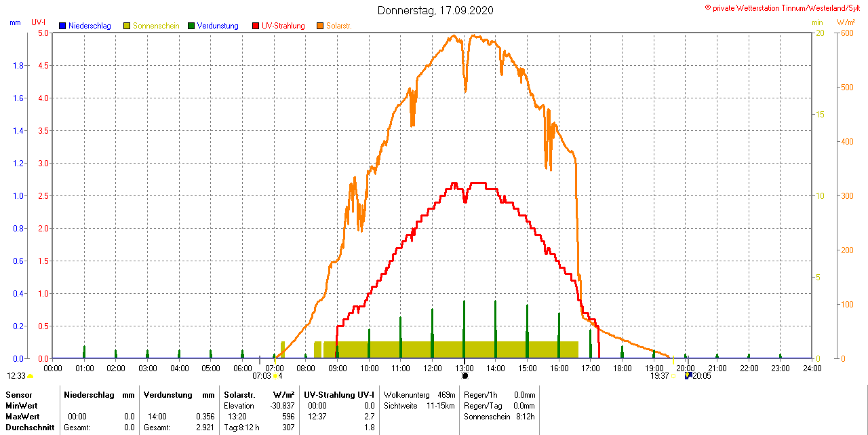Click the 12:33 time label at bottom left
This screenshot has width=868, height=435.
click(x=16, y=376)
